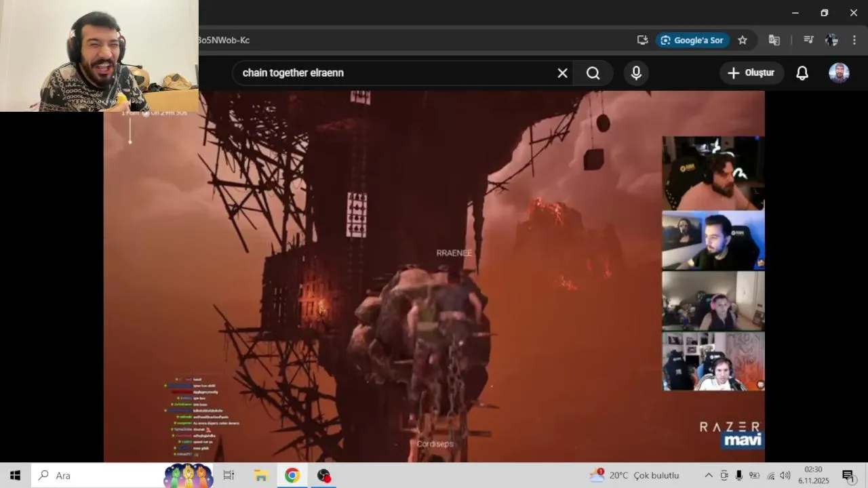868x488 pixels.
Task: Start voice search with the microphone icon
Action: (636, 73)
